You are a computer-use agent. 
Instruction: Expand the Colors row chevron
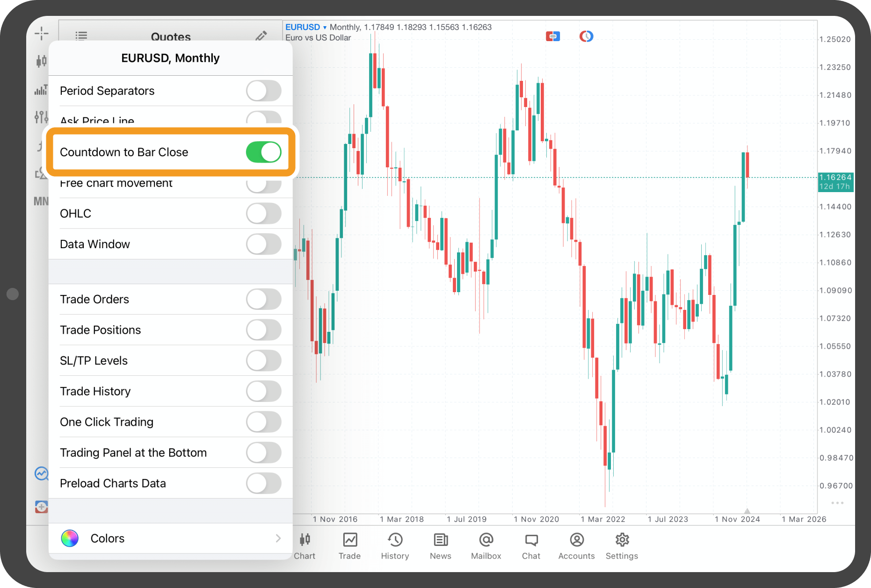pos(278,538)
